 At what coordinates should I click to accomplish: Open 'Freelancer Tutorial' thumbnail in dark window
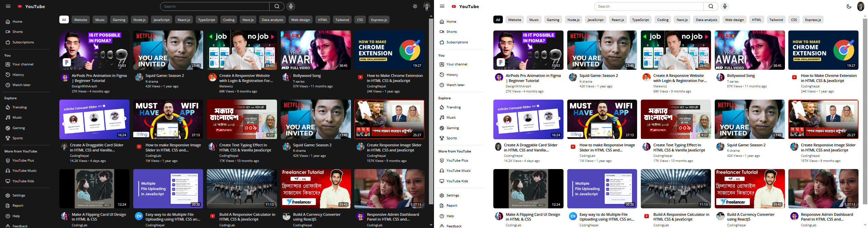coord(316,189)
